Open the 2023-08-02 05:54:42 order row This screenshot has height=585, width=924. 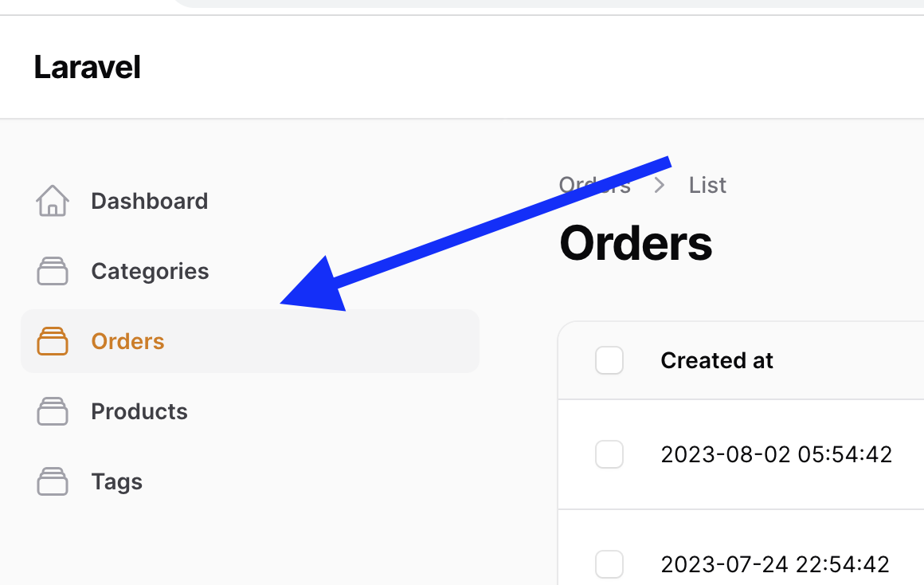pos(776,454)
